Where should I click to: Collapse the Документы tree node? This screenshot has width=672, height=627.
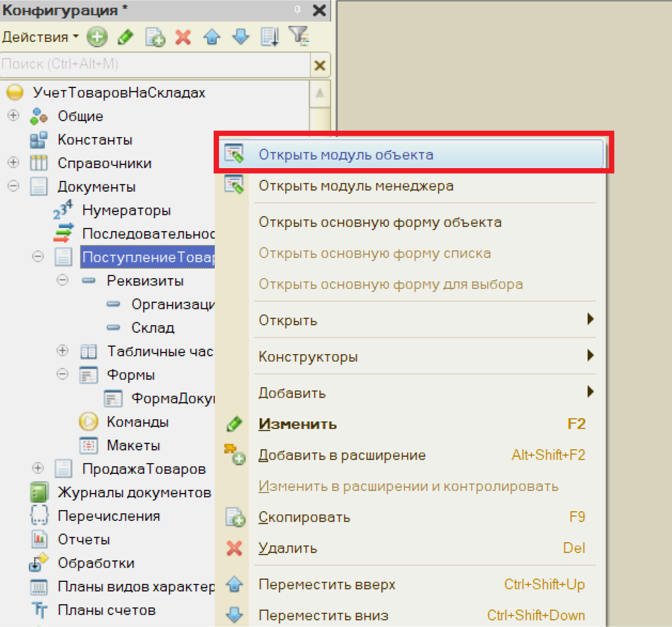(14, 186)
